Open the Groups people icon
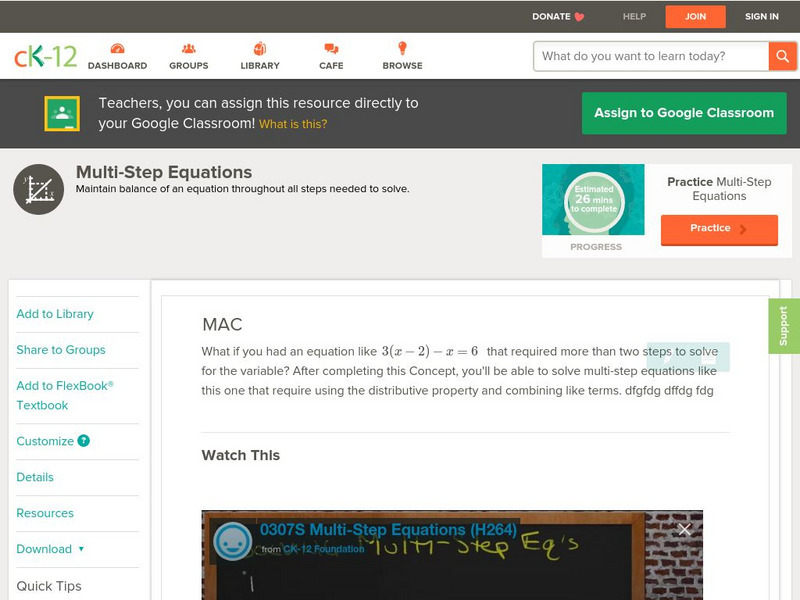Image resolution: width=800 pixels, height=600 pixels. tap(189, 48)
